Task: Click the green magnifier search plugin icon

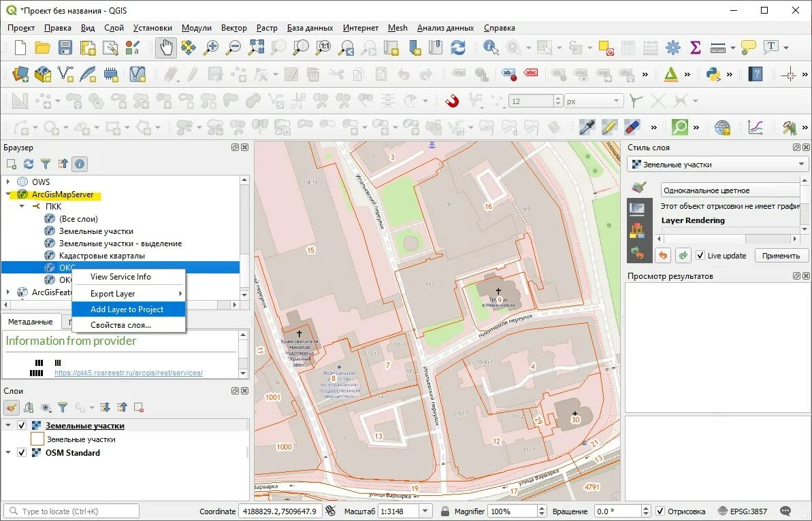Action: 679,127
